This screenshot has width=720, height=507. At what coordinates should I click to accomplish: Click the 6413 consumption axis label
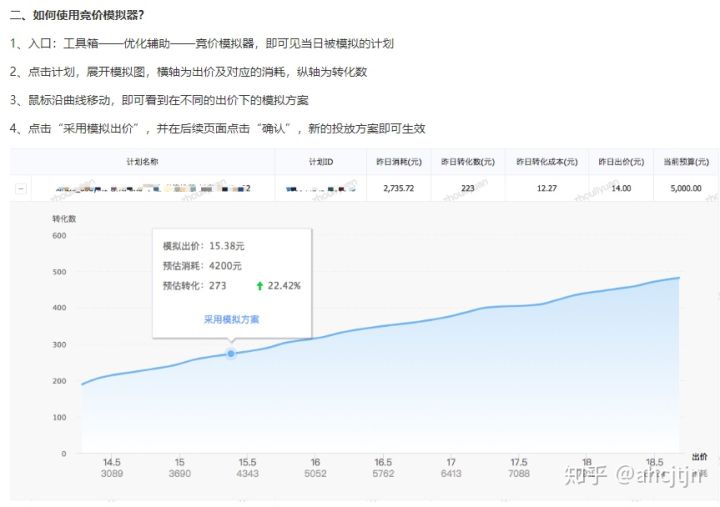tap(451, 473)
